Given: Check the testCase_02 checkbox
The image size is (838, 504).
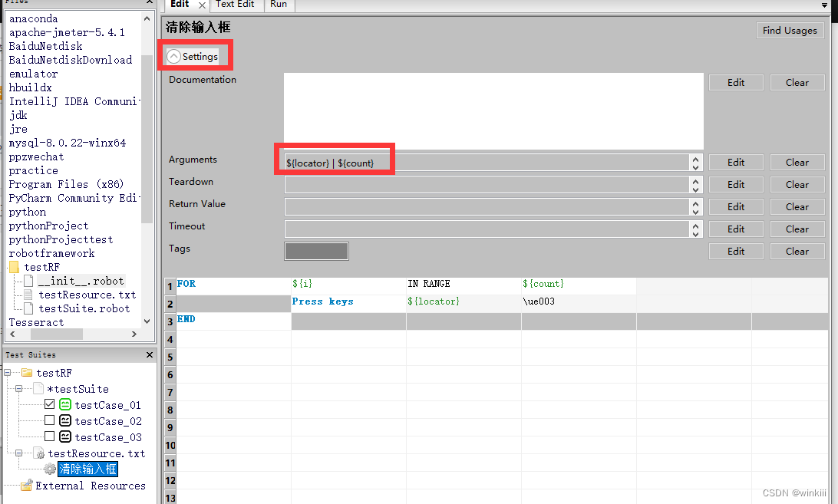Looking at the screenshot, I should (50, 420).
